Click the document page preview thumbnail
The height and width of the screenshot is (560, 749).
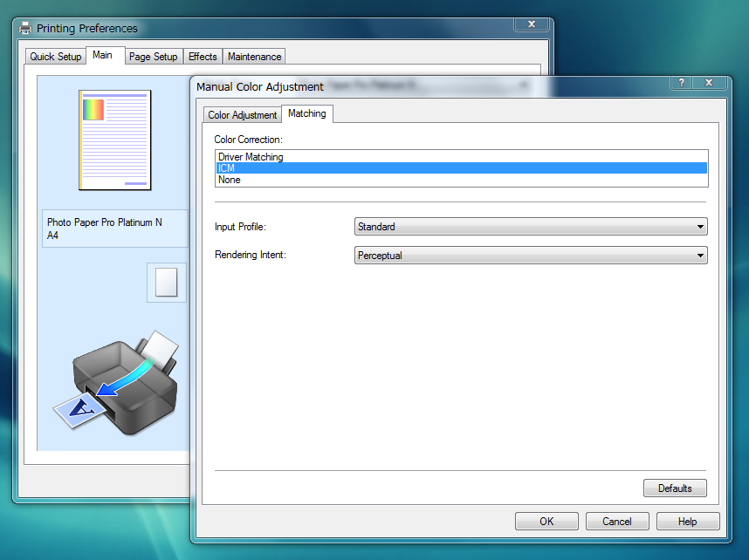[115, 140]
